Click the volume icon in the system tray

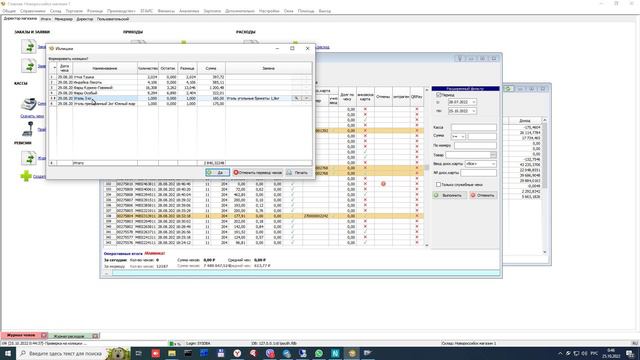584,353
